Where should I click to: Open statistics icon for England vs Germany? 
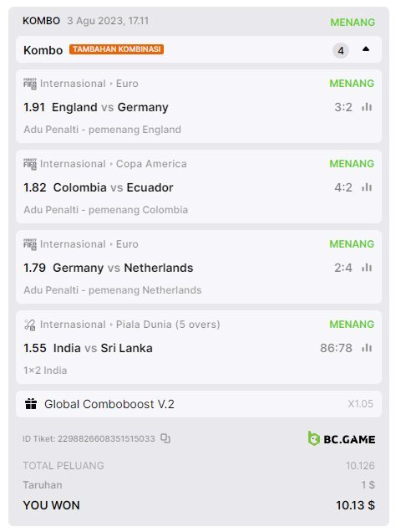click(367, 107)
